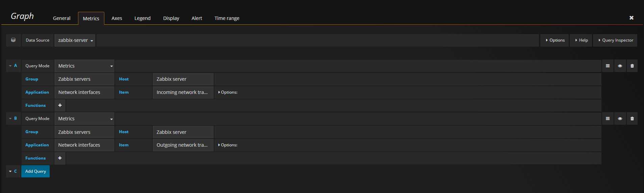This screenshot has width=644, height=193.
Task: Open the Query Inspector
Action: (x=615, y=40)
